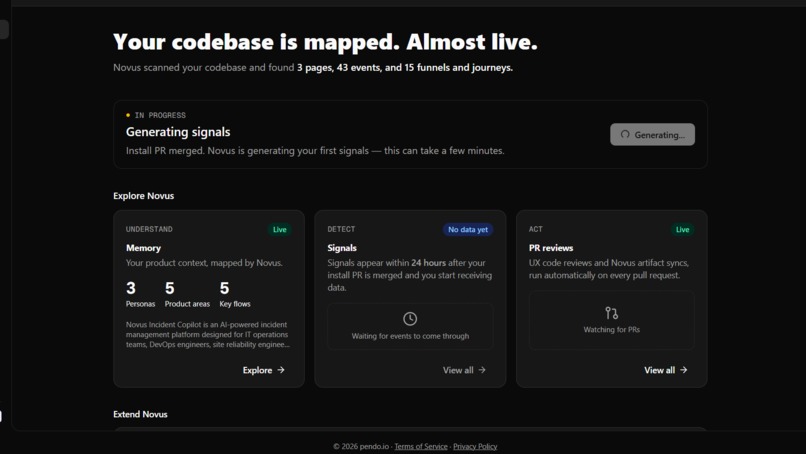The height and width of the screenshot is (454, 806).
Task: Select the PR reviews card title
Action: coord(551,248)
